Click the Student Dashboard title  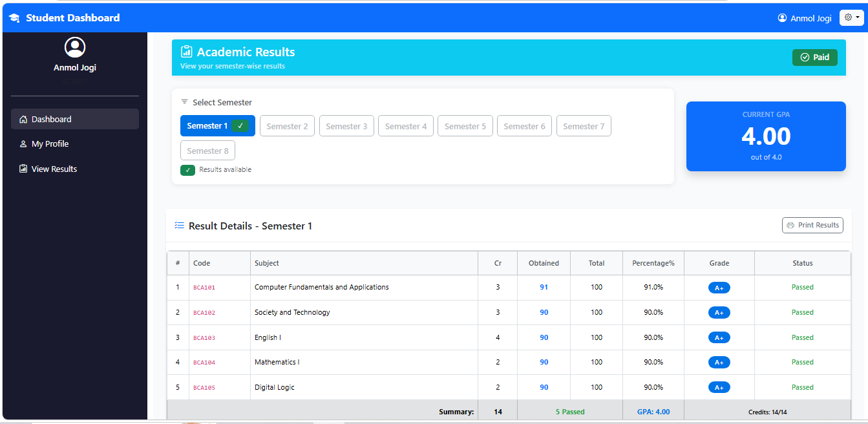[73, 18]
